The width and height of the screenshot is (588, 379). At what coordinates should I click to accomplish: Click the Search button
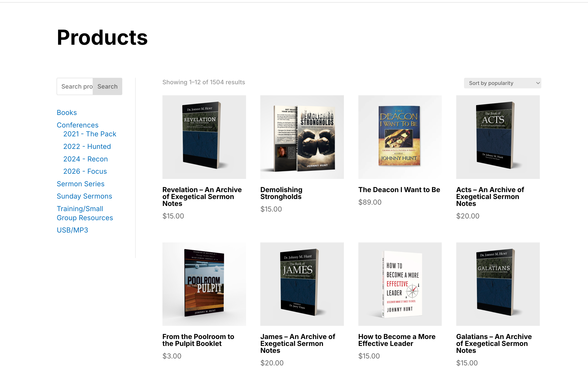pyautogui.click(x=108, y=86)
